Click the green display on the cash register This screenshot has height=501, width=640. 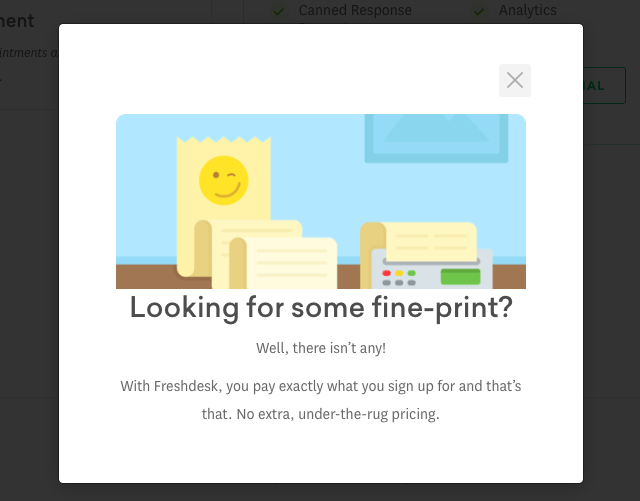pyautogui.click(x=460, y=276)
